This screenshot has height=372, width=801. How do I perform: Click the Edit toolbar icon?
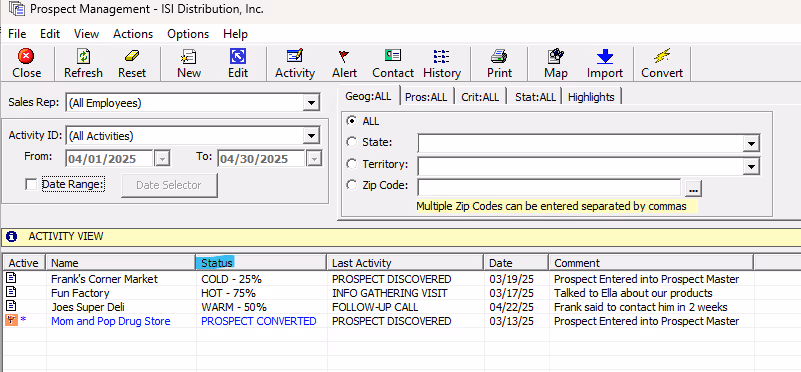(x=238, y=56)
